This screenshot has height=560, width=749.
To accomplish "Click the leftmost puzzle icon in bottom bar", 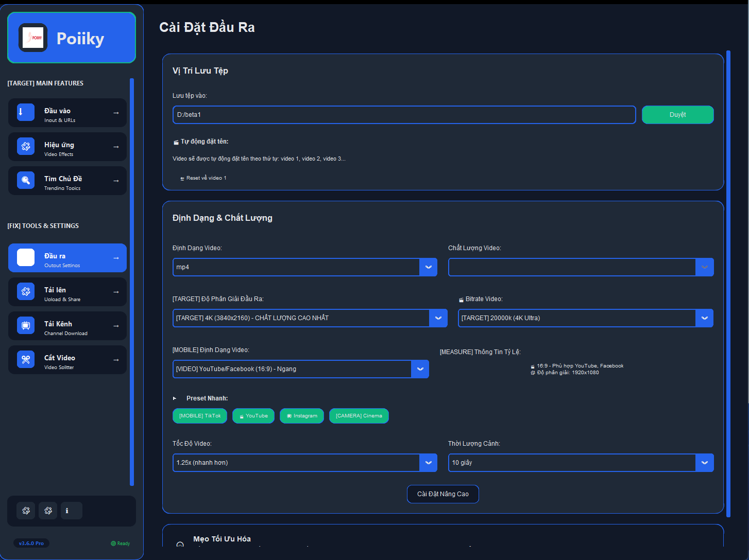I will [x=26, y=511].
